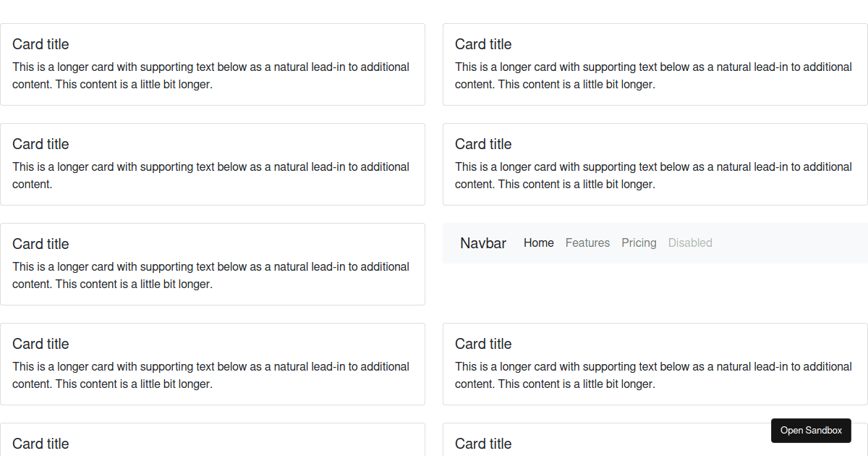
Task: Click body text of card left of the Navbar
Action: point(210,275)
